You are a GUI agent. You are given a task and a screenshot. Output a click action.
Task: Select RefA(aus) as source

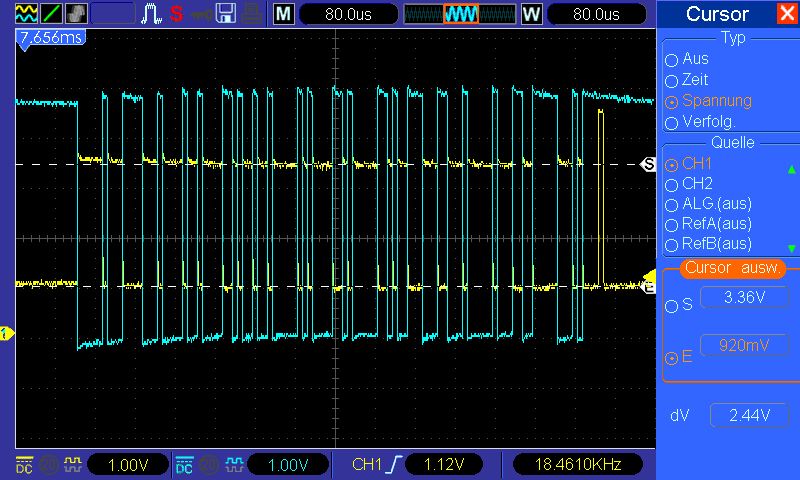[672, 224]
